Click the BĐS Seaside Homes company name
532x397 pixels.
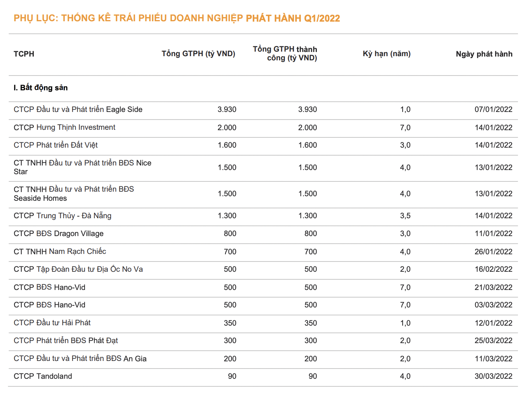click(74, 194)
